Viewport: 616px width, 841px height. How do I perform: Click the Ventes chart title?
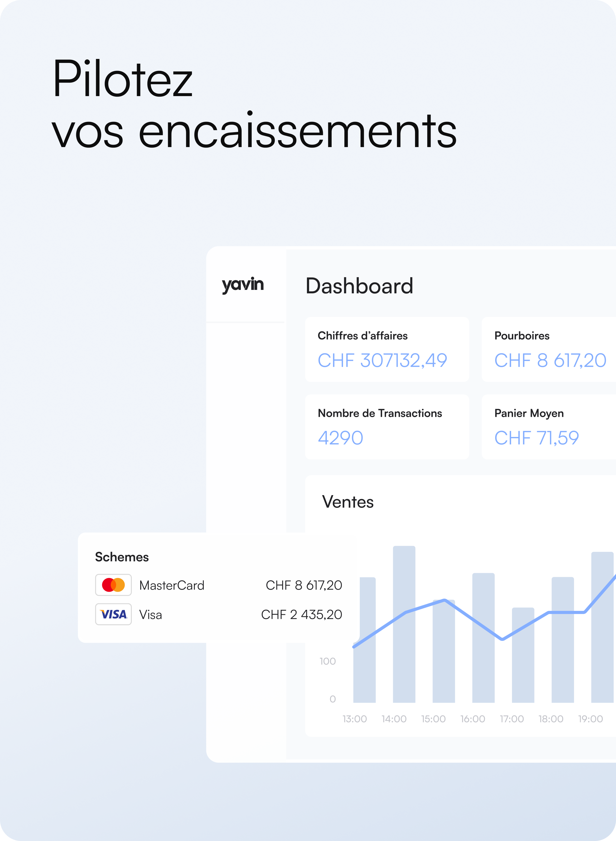coord(348,502)
